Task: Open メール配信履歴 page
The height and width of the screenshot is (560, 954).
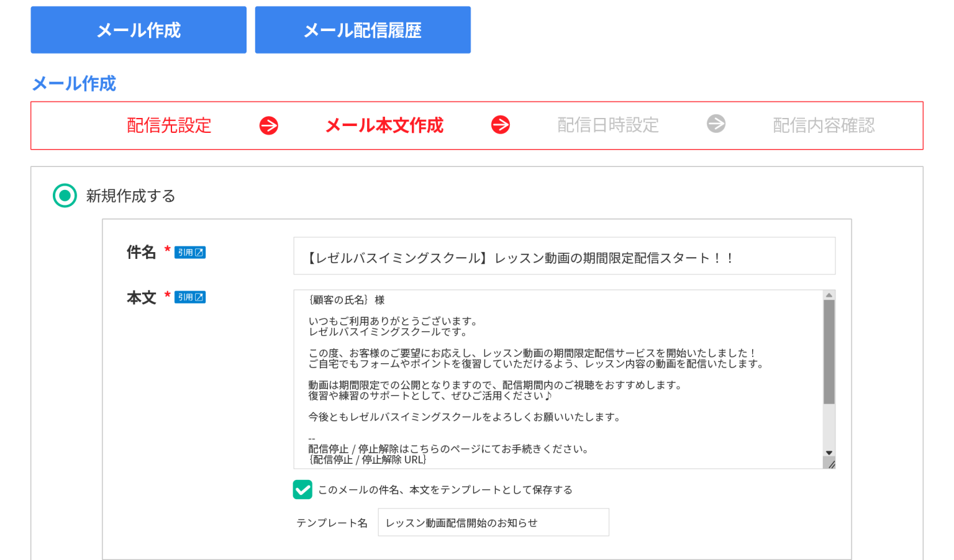Action: click(363, 30)
